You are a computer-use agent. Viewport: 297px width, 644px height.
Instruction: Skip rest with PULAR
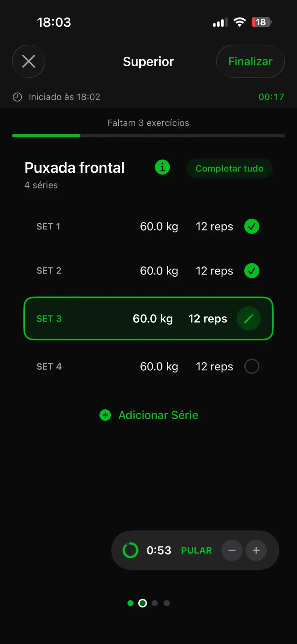coord(196,550)
